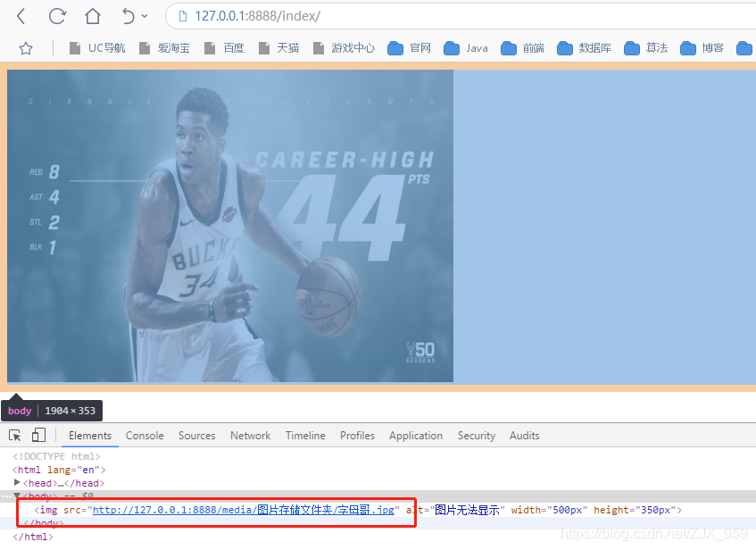The image size is (756, 550).
Task: Open the 百度 bookmark
Action: [224, 48]
